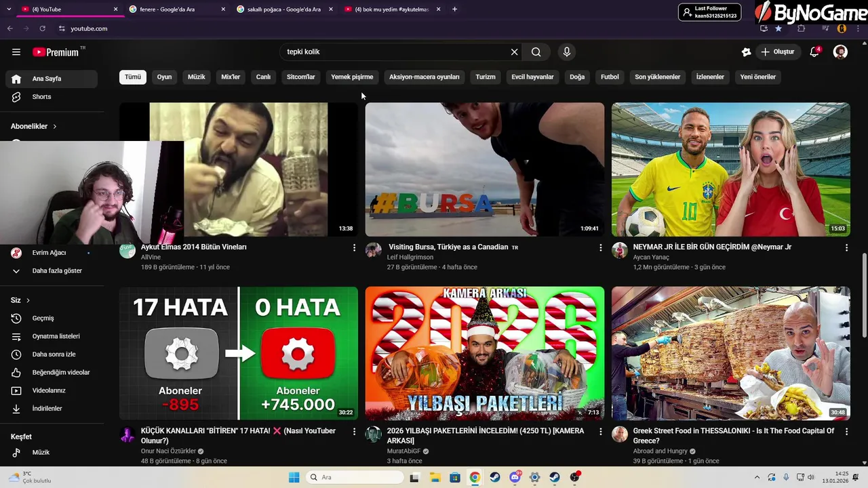868x488 pixels.
Task: Switch to the sakallı poğaca Google tab
Action: (284, 9)
